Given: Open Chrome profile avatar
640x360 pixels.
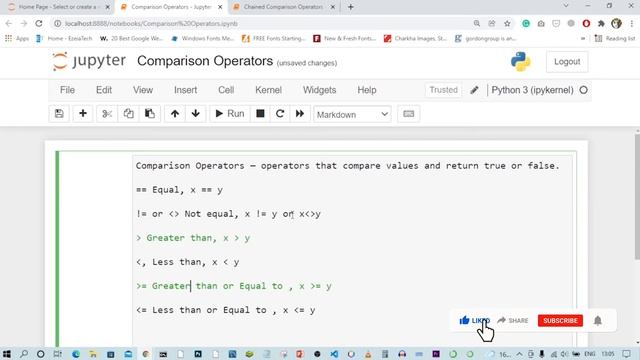Looking at the screenshot, I should [x=616, y=24].
